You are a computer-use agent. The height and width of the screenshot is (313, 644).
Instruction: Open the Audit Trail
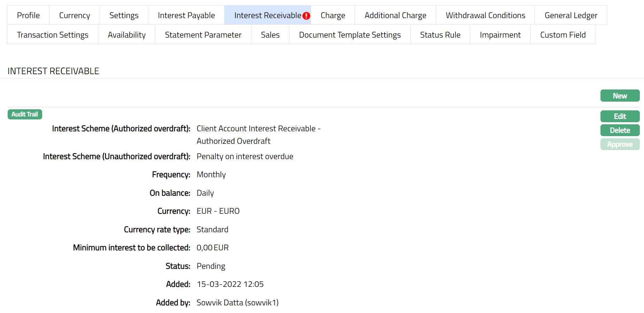coord(25,114)
